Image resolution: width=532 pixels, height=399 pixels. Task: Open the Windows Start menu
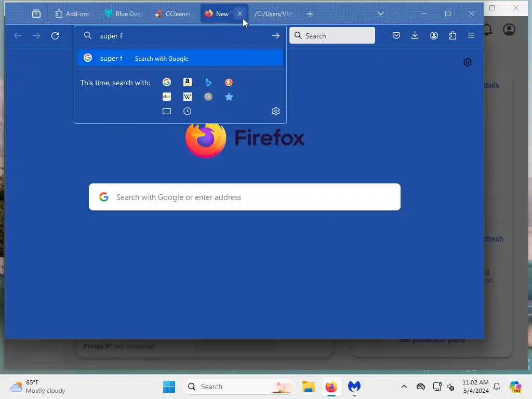click(x=169, y=387)
